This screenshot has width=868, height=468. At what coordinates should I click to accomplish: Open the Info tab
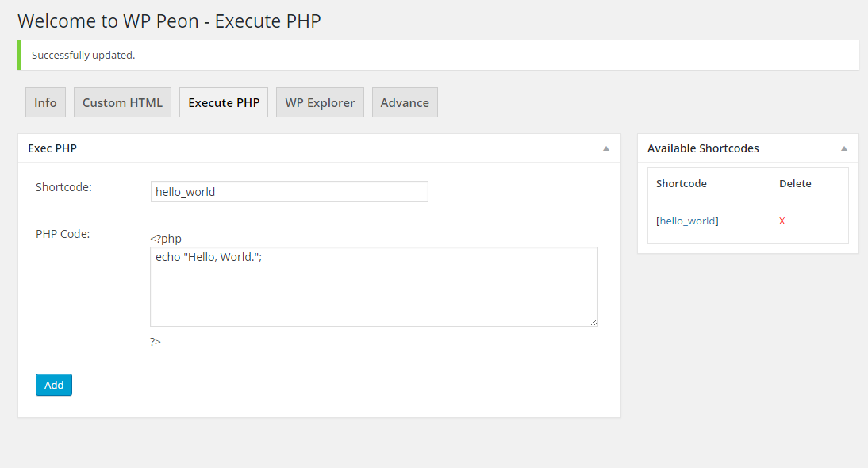click(x=45, y=102)
